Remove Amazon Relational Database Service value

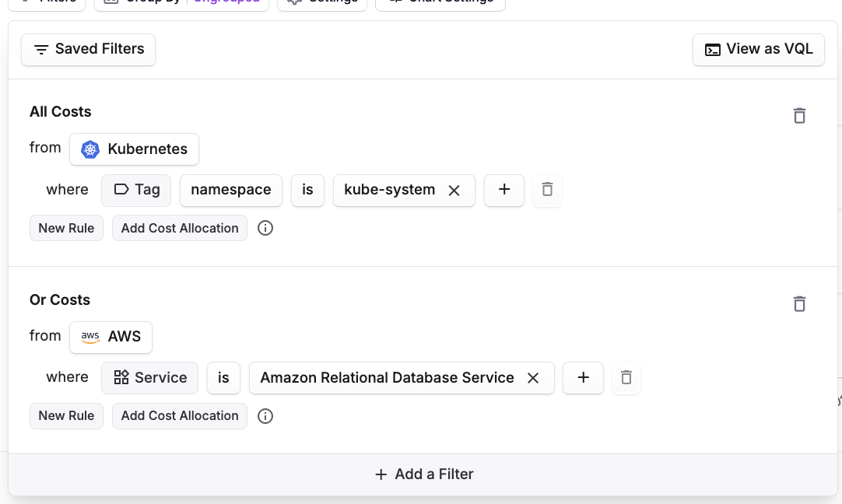tap(533, 378)
